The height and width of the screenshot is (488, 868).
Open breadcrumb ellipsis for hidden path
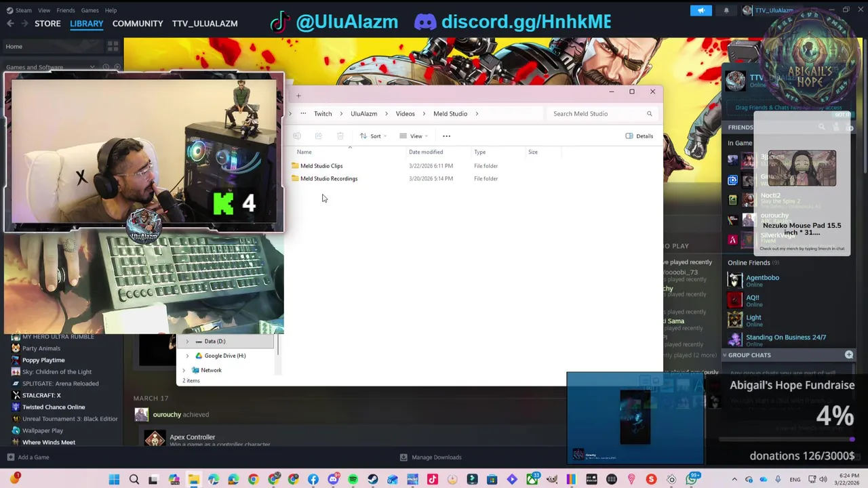(x=303, y=114)
